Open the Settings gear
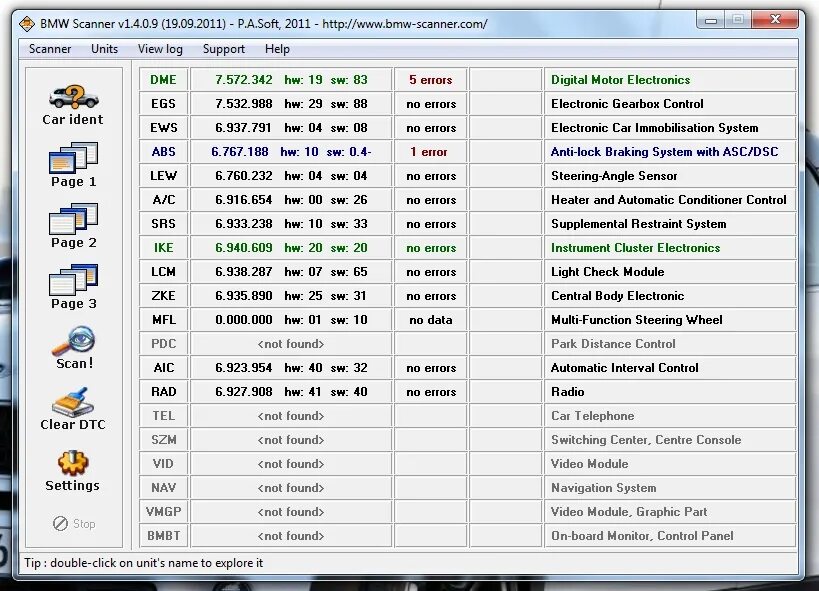The image size is (819, 591). [x=73, y=470]
